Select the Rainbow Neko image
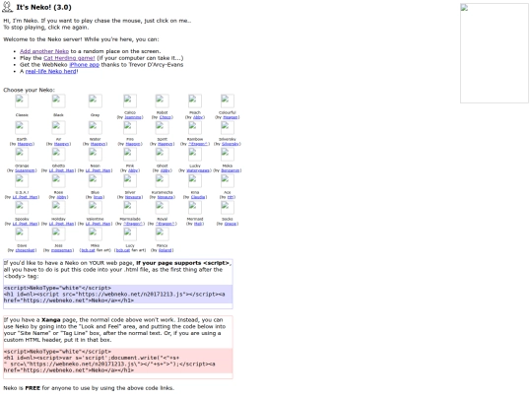This screenshot has width=532, height=399. pos(195,128)
